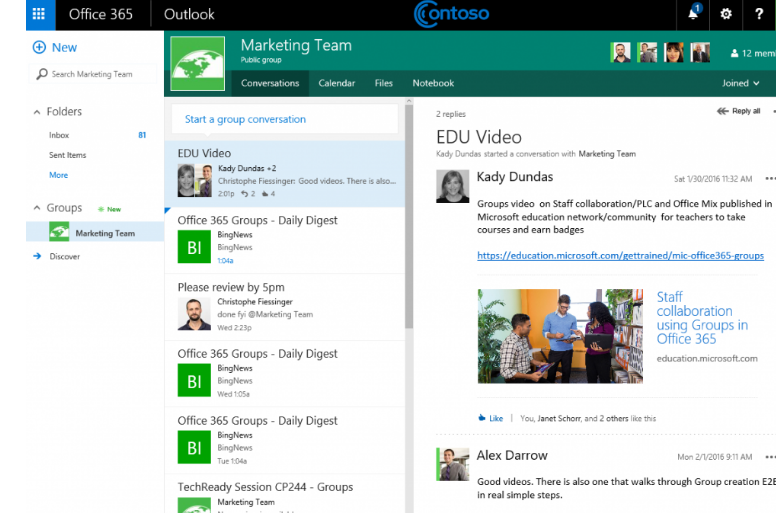Click the New plus icon
776x513 pixels.
[39, 47]
